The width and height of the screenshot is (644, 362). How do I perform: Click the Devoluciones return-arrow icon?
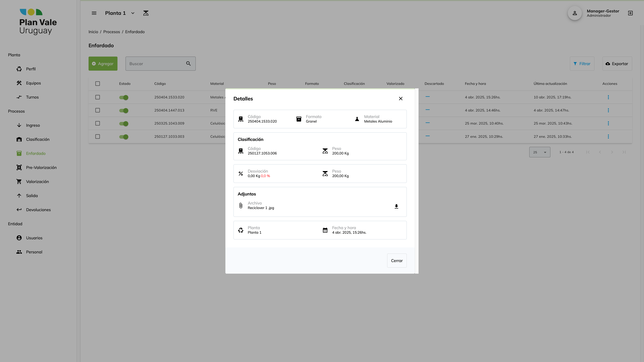19,210
